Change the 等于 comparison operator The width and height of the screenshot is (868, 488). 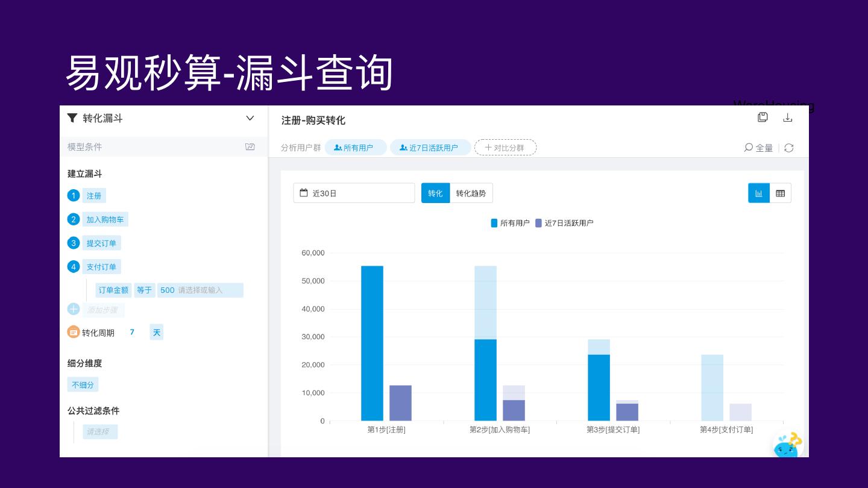[x=145, y=290]
